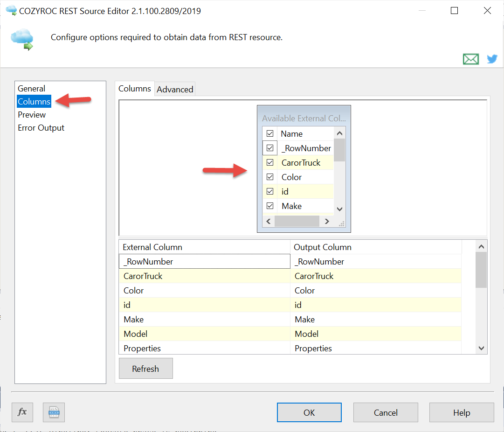Uncheck the Color column checkbox
This screenshot has width=504, height=432.
270,177
